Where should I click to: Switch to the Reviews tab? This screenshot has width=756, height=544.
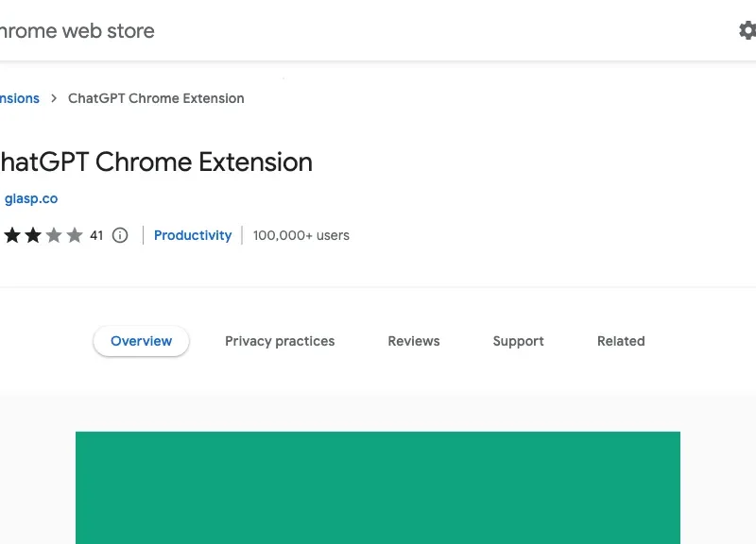click(x=413, y=341)
